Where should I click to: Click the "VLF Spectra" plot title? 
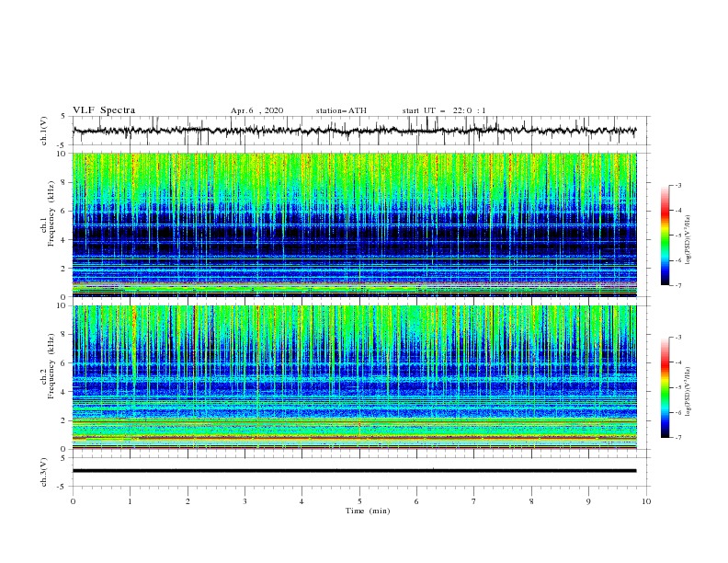click(104, 110)
